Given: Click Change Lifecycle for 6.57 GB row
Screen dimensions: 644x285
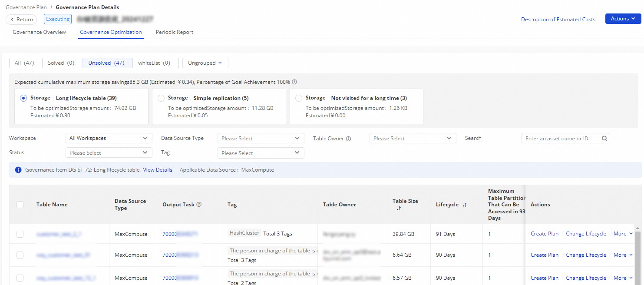Looking at the screenshot, I should click(586, 278).
